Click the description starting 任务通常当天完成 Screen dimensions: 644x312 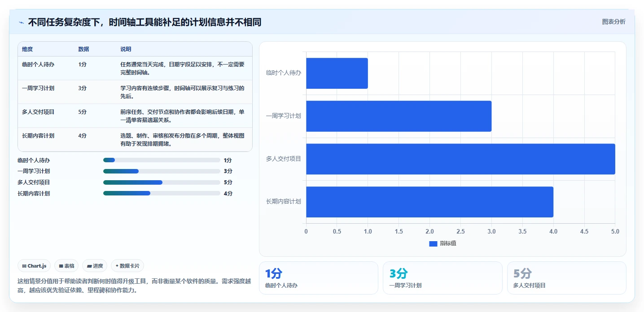point(182,68)
